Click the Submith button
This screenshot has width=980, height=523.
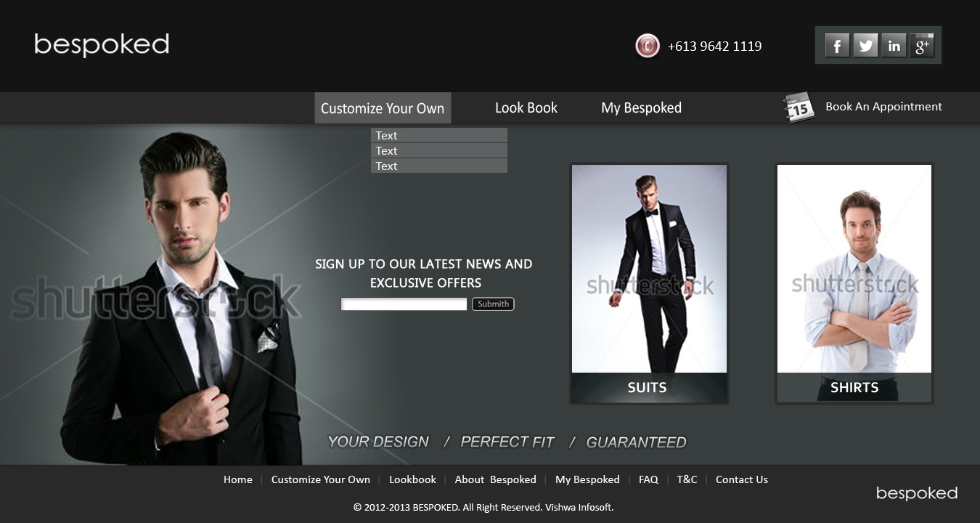(x=493, y=304)
